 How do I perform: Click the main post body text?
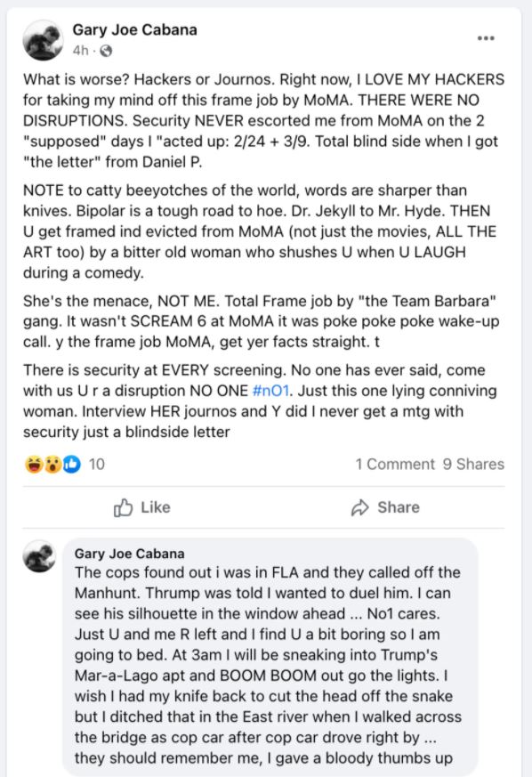pyautogui.click(x=263, y=255)
